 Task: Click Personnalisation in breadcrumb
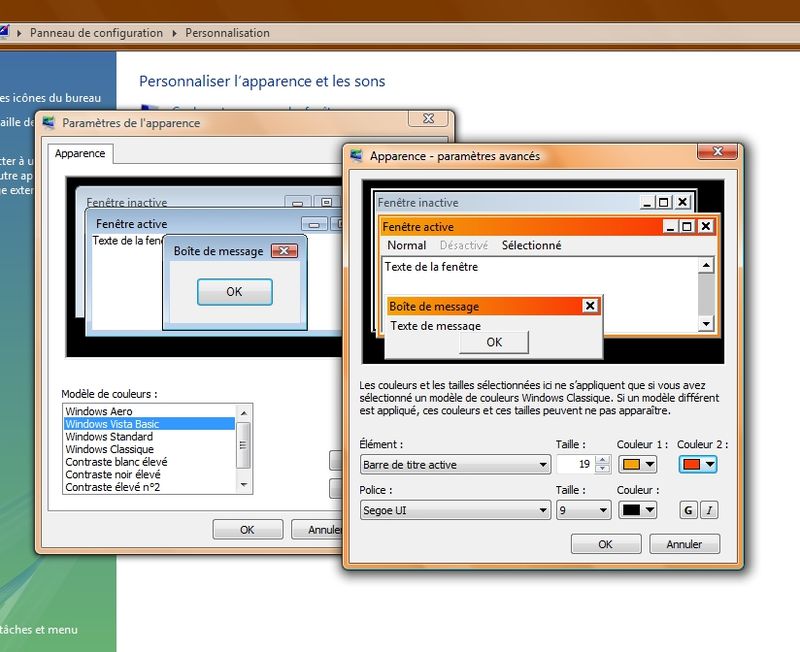pyautogui.click(x=227, y=33)
